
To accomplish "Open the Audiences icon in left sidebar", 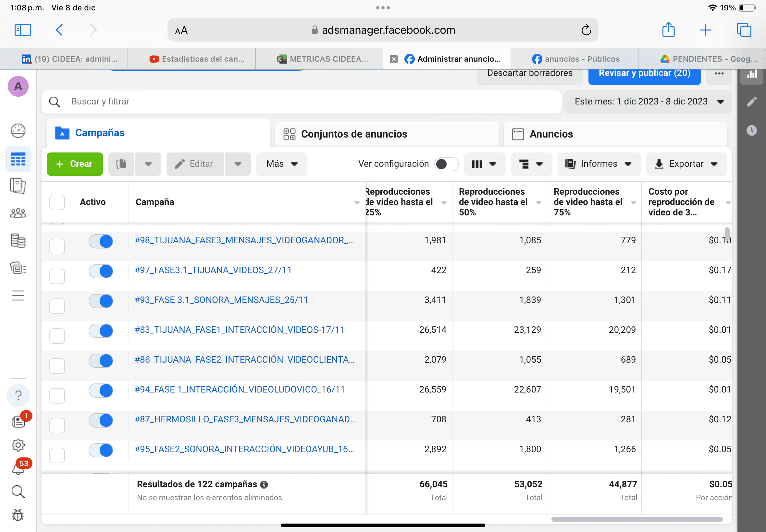I will 18,213.
